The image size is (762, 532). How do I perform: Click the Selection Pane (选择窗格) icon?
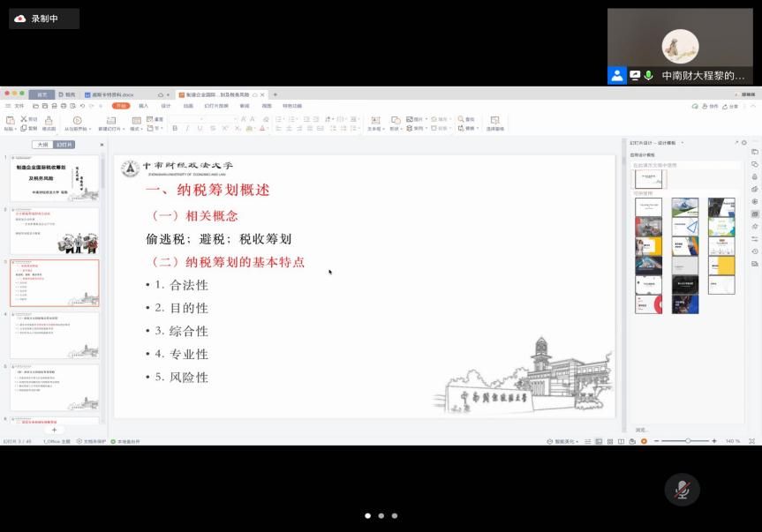coord(494,120)
